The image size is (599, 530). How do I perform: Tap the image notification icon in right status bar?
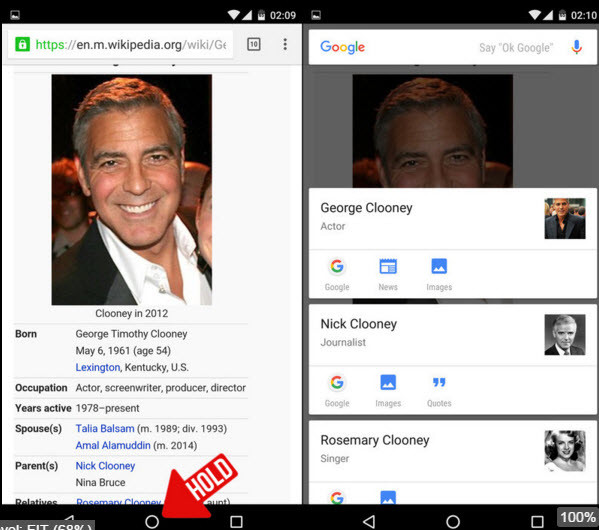[x=316, y=15]
